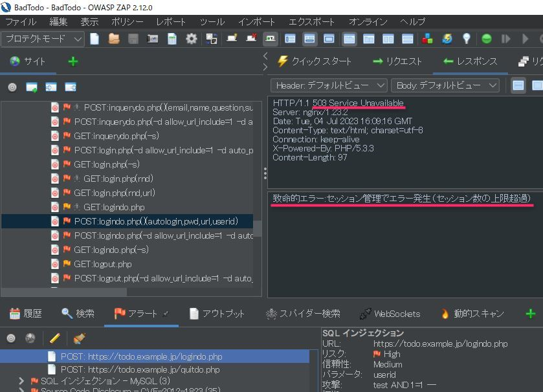This screenshot has height=392, width=543.
Task: Click the Persist Session disk icon
Action: coord(133,39)
